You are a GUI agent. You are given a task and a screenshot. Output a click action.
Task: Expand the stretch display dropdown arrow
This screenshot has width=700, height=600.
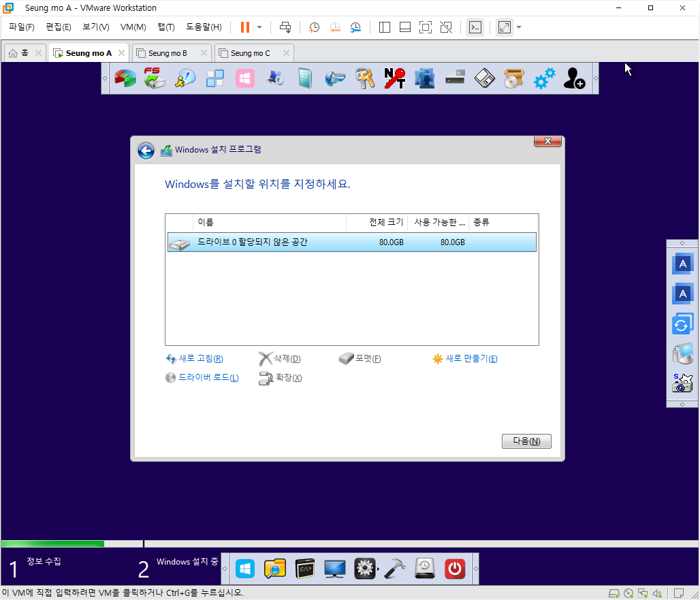tap(519, 27)
